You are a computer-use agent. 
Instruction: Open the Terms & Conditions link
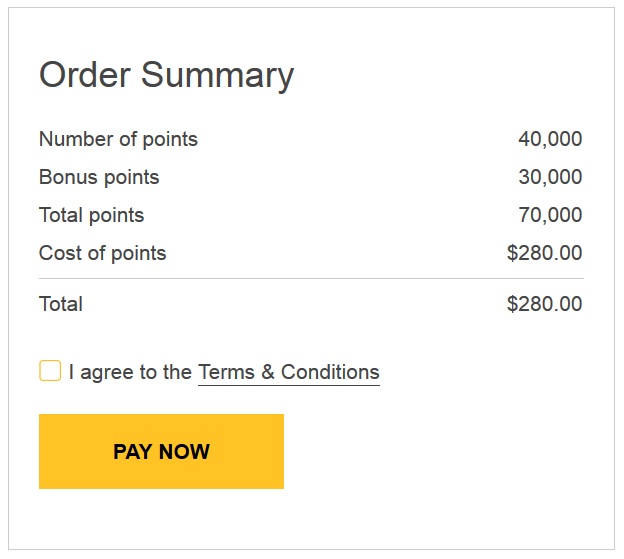[288, 372]
